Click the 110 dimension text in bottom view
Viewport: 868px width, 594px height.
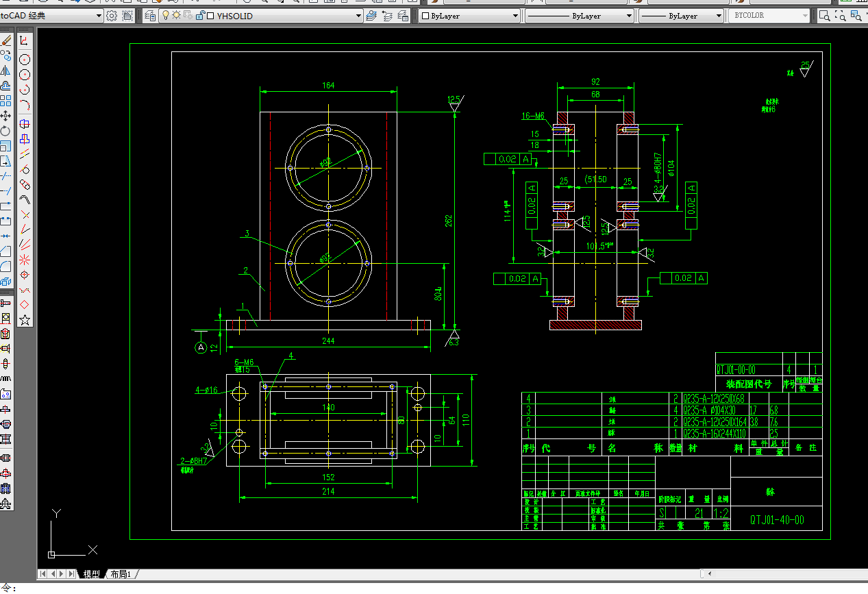point(466,420)
